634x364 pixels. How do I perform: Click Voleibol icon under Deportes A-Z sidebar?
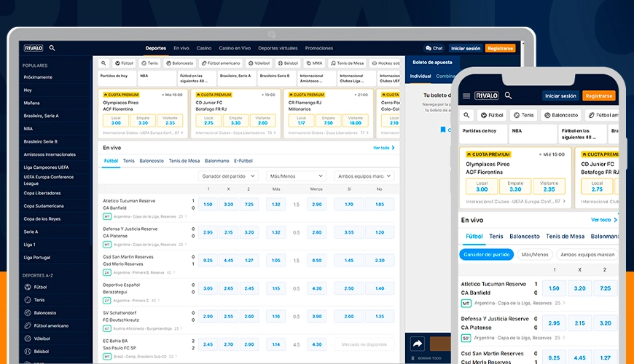[28, 339]
